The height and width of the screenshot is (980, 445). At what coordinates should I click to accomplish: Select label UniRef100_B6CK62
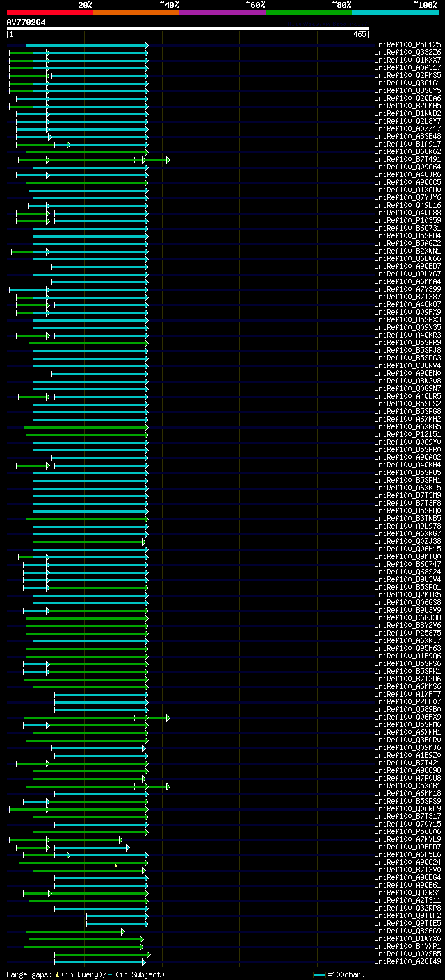(407, 152)
